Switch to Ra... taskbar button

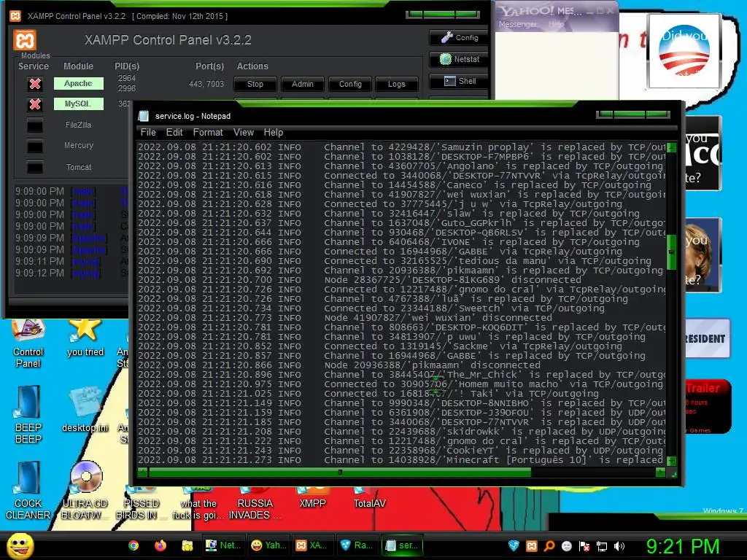[357, 545]
